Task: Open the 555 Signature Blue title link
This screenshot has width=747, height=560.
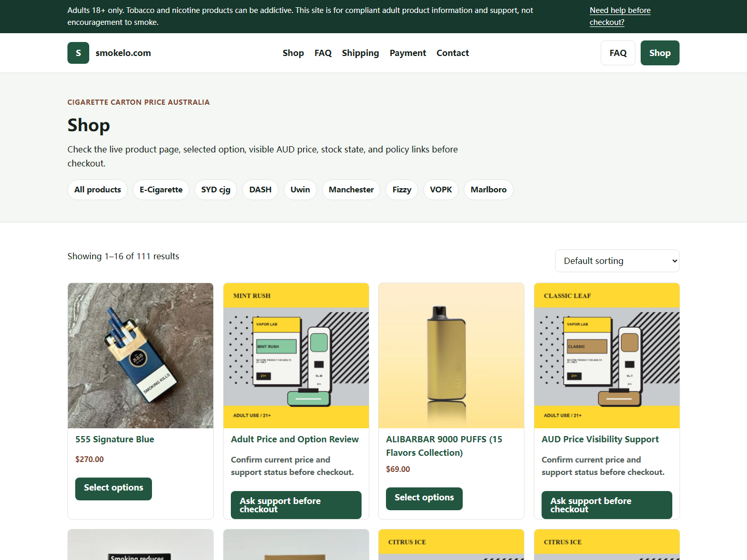Action: click(115, 439)
